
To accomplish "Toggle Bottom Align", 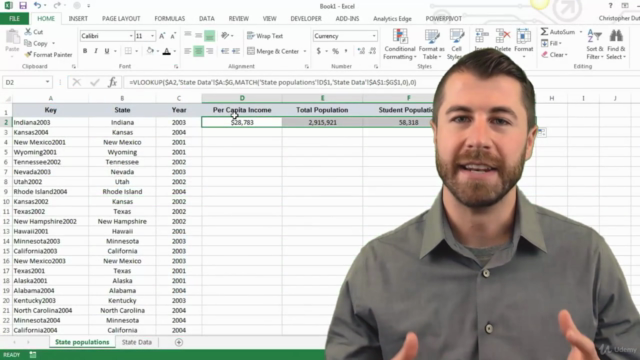I will tap(209, 36).
